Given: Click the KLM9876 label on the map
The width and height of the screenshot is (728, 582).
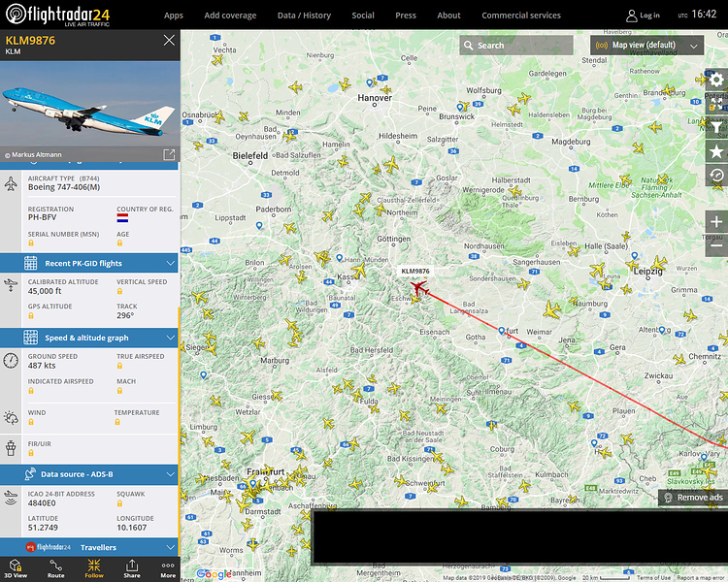Looking at the screenshot, I should [415, 271].
